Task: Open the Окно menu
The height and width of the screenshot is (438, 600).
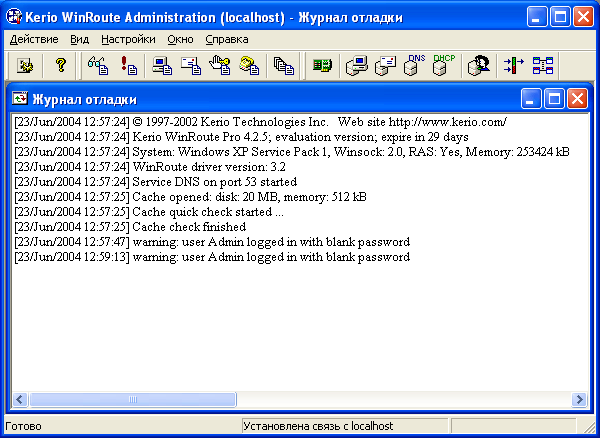Action: [180, 39]
